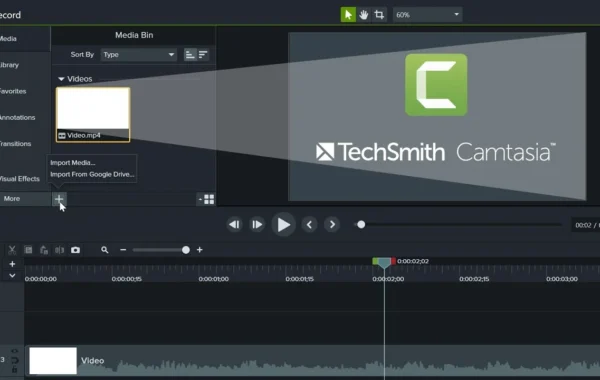Open the Library tab
The image size is (600, 380).
click(9, 65)
